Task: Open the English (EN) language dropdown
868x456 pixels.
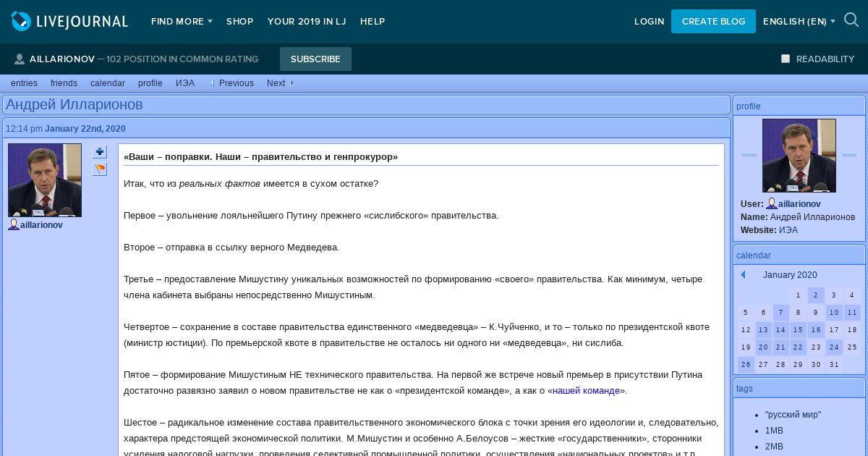Action: coord(799,22)
